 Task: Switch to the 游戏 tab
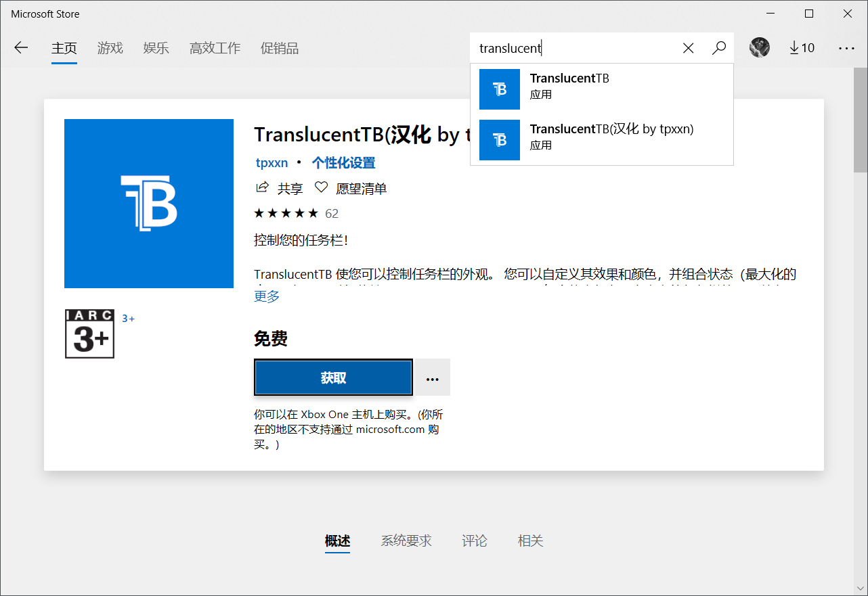(x=110, y=48)
